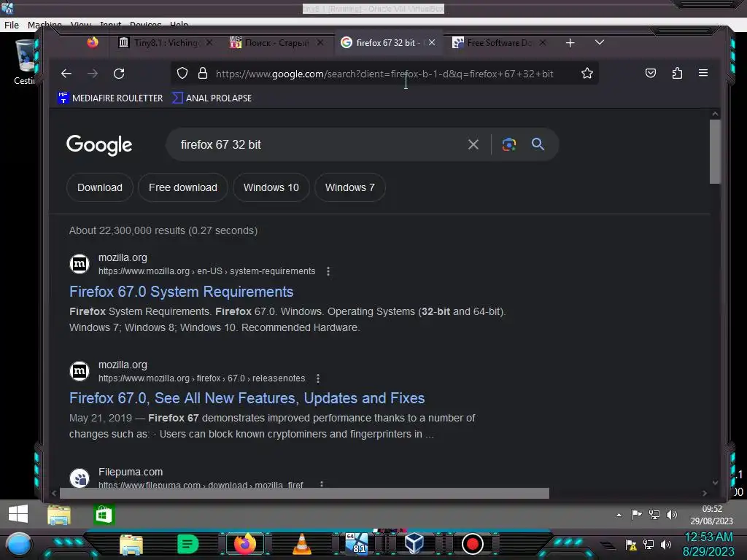Viewport: 747px width, 560px height.
Task: Open the inner Windows Start button
Action: (x=18, y=514)
